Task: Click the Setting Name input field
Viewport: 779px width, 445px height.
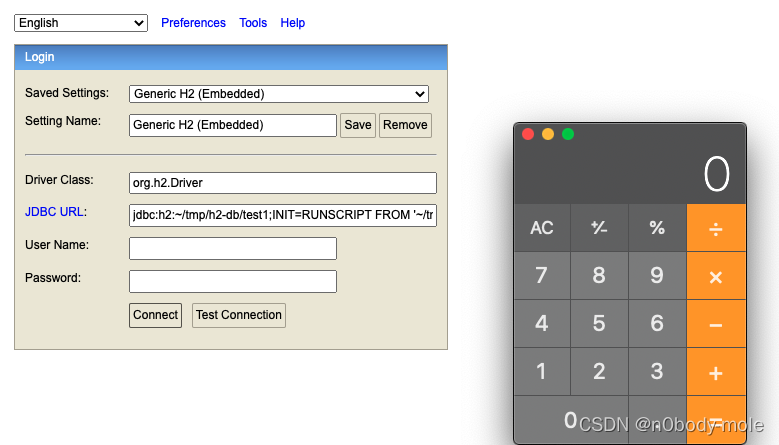Action: tap(233, 125)
